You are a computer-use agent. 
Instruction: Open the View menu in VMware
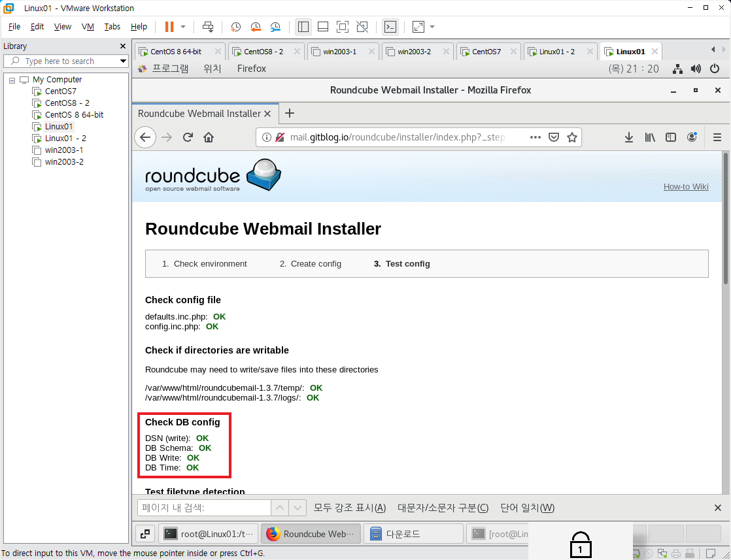pyautogui.click(x=63, y=27)
